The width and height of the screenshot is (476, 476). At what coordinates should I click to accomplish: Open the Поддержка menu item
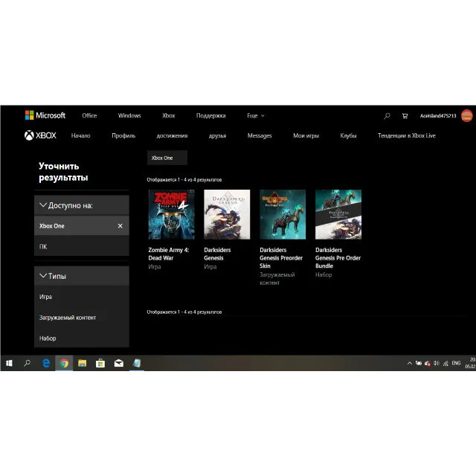[x=210, y=116]
